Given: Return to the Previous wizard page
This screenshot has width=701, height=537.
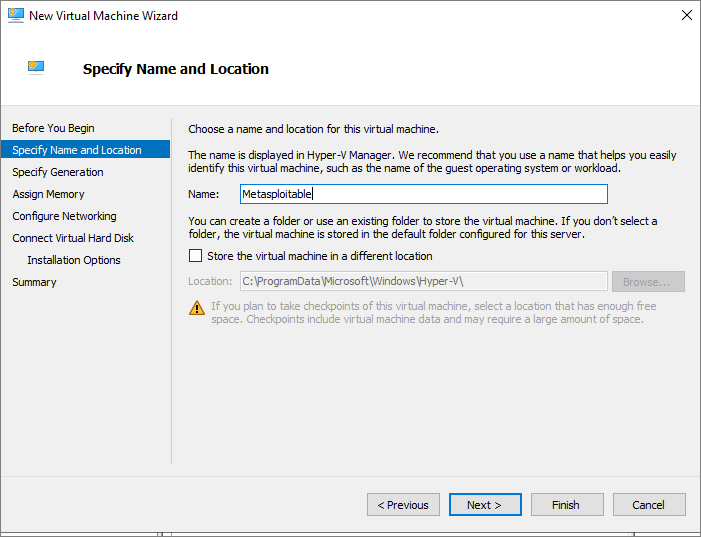Looking at the screenshot, I should click(x=403, y=505).
